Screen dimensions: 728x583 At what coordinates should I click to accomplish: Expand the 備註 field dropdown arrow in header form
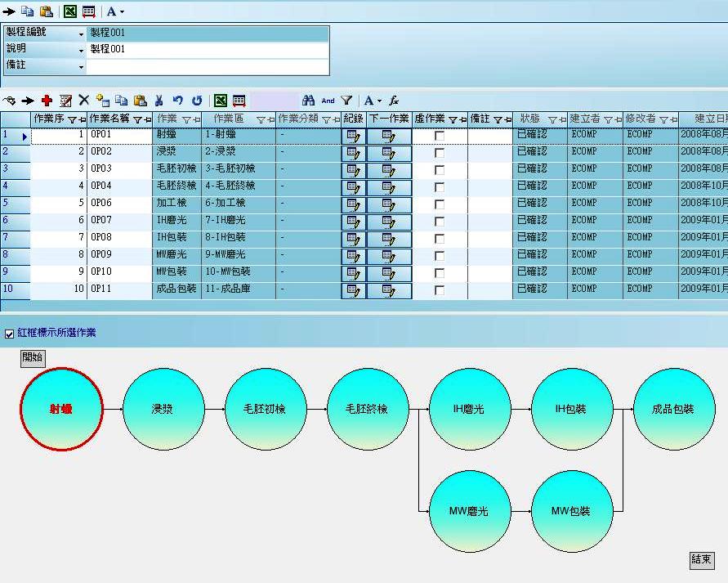[x=81, y=66]
